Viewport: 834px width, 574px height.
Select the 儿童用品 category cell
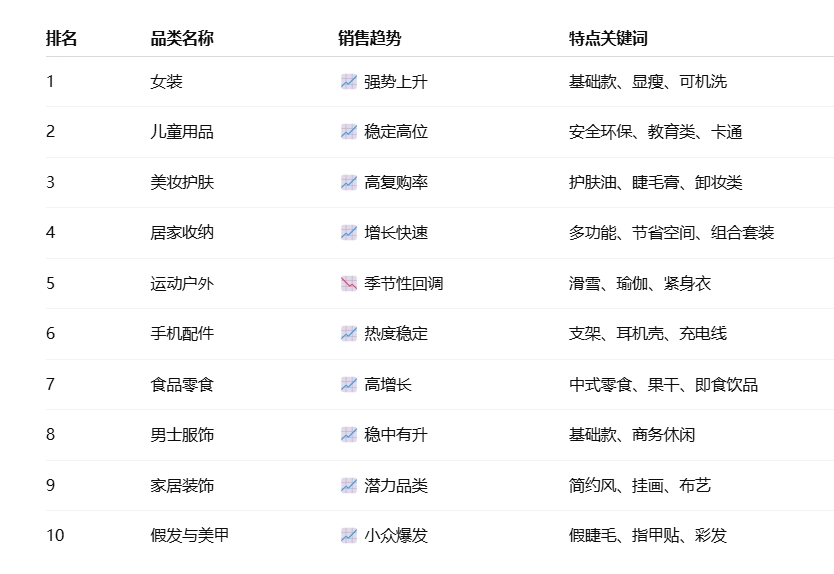pyautogui.click(x=182, y=131)
